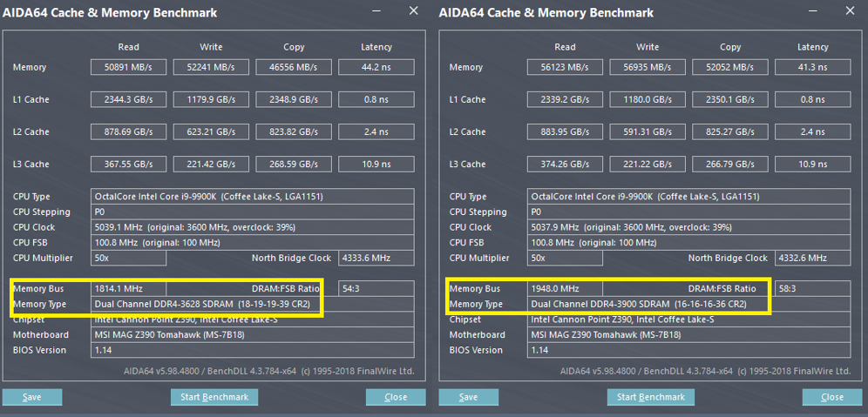Click the left L1 Cache Write value 1179.9 GB/s
This screenshot has width=868, height=417.
(x=211, y=99)
